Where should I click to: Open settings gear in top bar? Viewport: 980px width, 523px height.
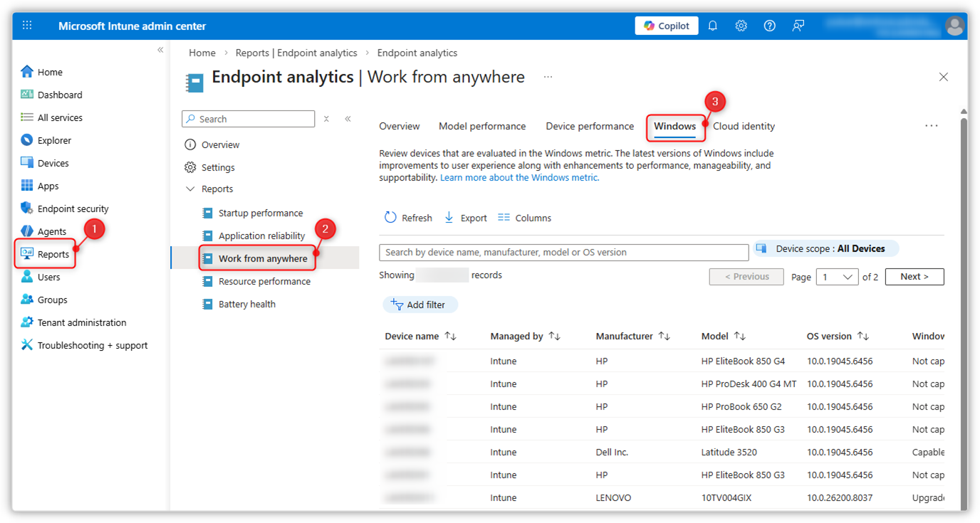741,26
